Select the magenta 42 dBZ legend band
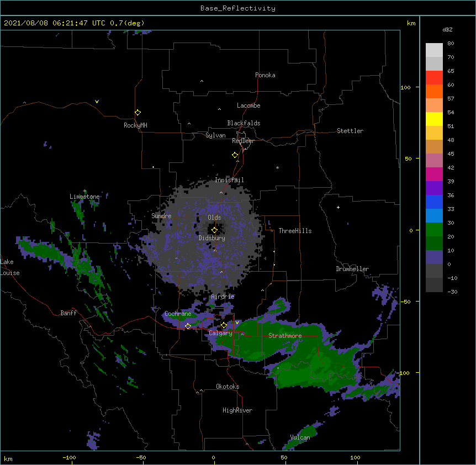 pos(434,174)
